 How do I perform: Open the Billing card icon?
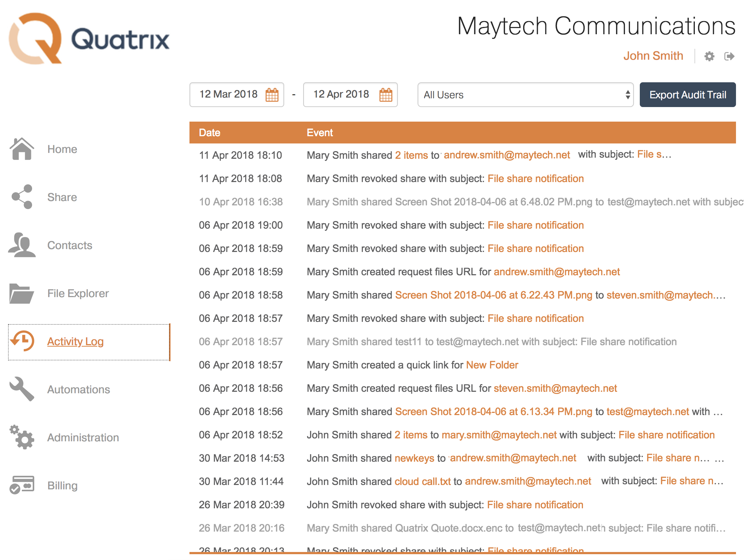[22, 485]
